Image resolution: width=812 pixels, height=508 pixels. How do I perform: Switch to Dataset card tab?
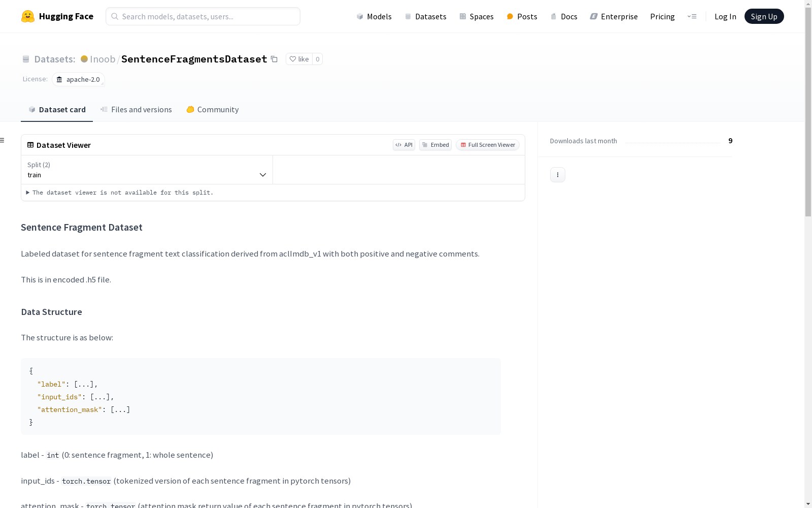pyautogui.click(x=57, y=110)
